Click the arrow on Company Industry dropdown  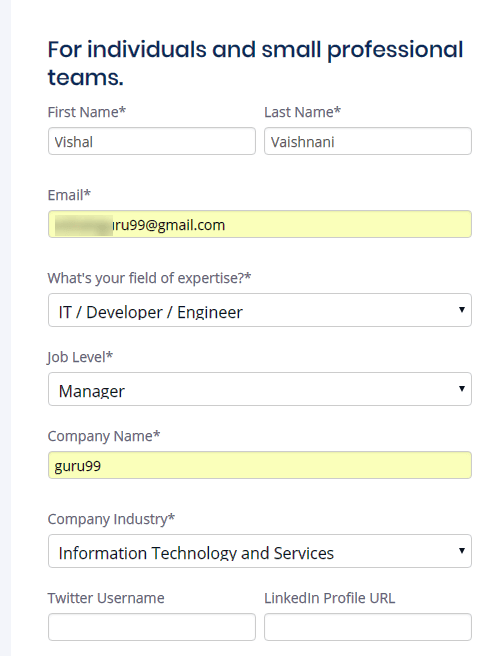[461, 551]
